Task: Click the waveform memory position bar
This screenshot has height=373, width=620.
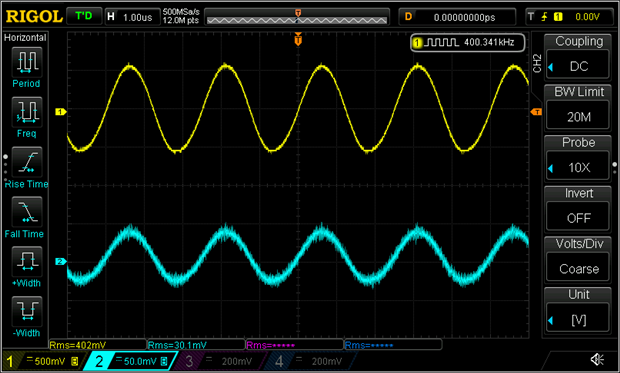Action: 297,17
